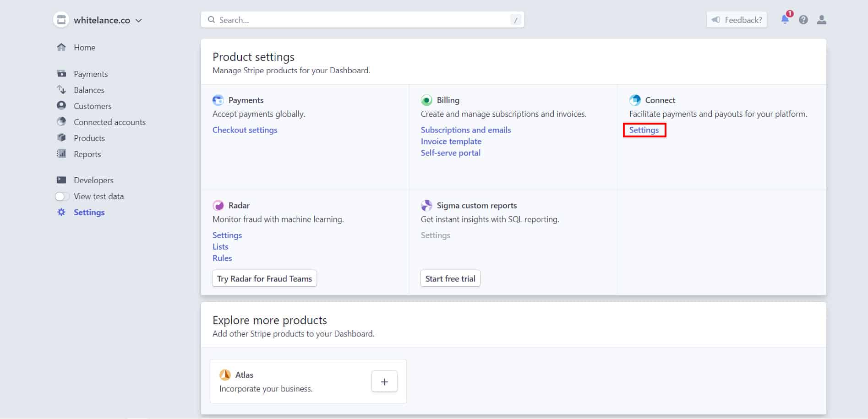Click the Products box icon
Image resolution: width=868 pixels, height=419 pixels.
[x=61, y=138]
